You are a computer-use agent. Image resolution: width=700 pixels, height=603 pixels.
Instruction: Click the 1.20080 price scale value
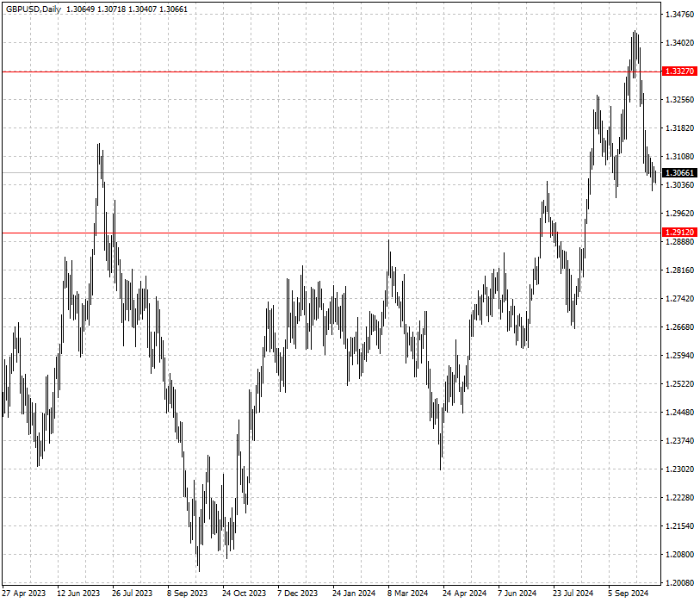pyautogui.click(x=679, y=583)
